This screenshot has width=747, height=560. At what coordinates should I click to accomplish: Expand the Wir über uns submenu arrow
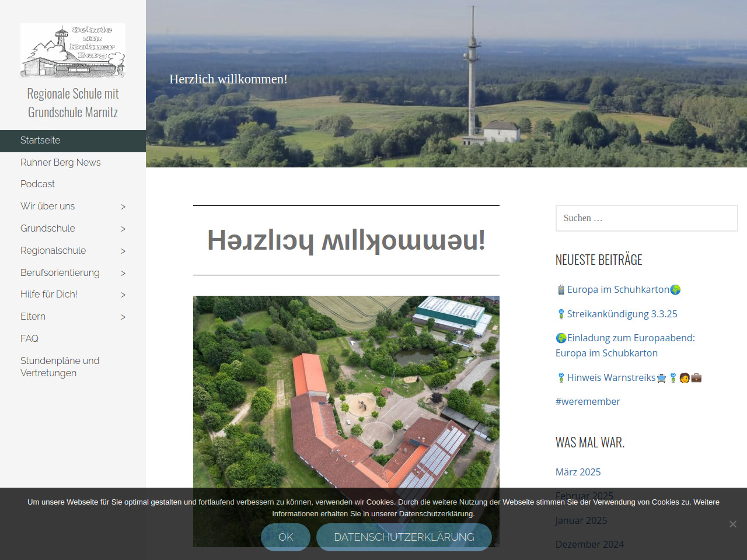pyautogui.click(x=123, y=206)
